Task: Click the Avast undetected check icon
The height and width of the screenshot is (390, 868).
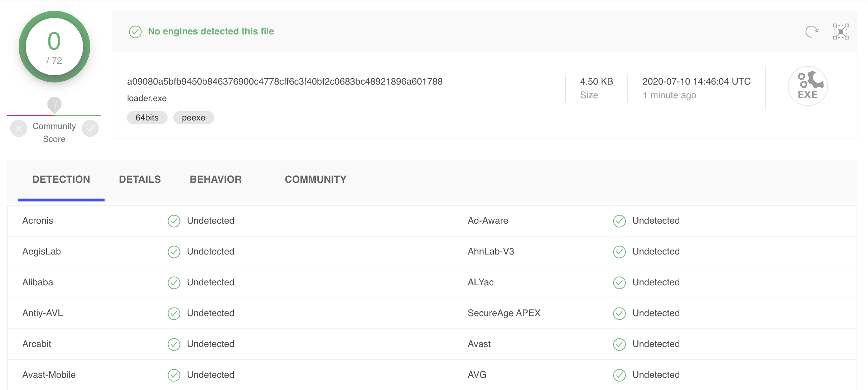Action: click(619, 344)
